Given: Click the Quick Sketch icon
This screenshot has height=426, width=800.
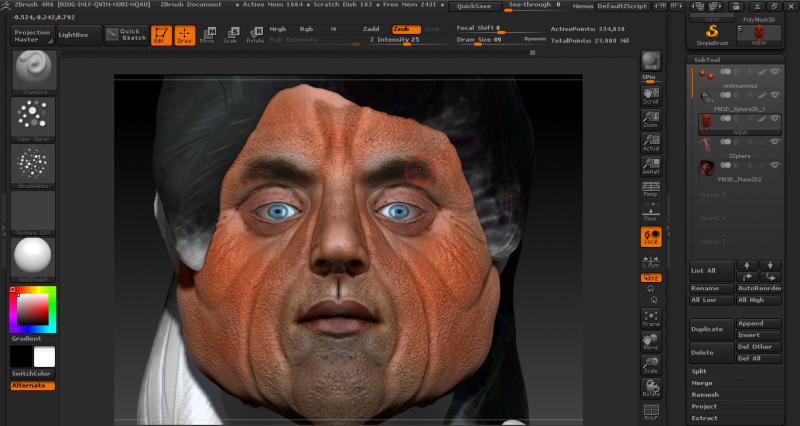Looking at the screenshot, I should point(126,35).
